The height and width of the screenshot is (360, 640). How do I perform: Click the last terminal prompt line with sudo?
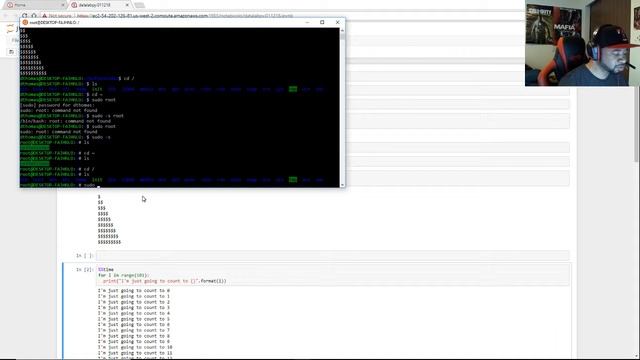60,185
